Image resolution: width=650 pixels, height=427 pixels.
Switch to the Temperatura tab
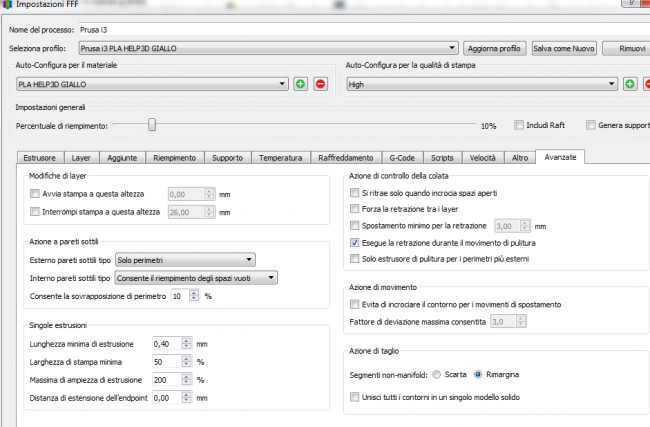pyautogui.click(x=279, y=158)
